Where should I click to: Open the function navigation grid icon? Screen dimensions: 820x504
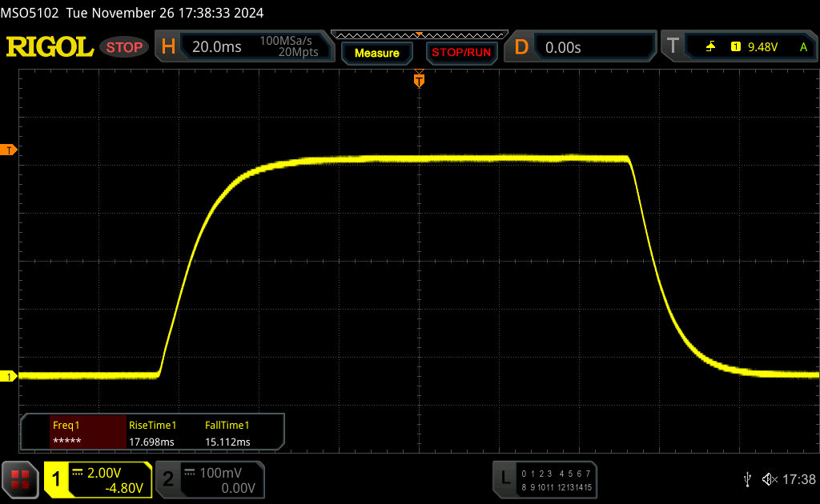(19, 479)
